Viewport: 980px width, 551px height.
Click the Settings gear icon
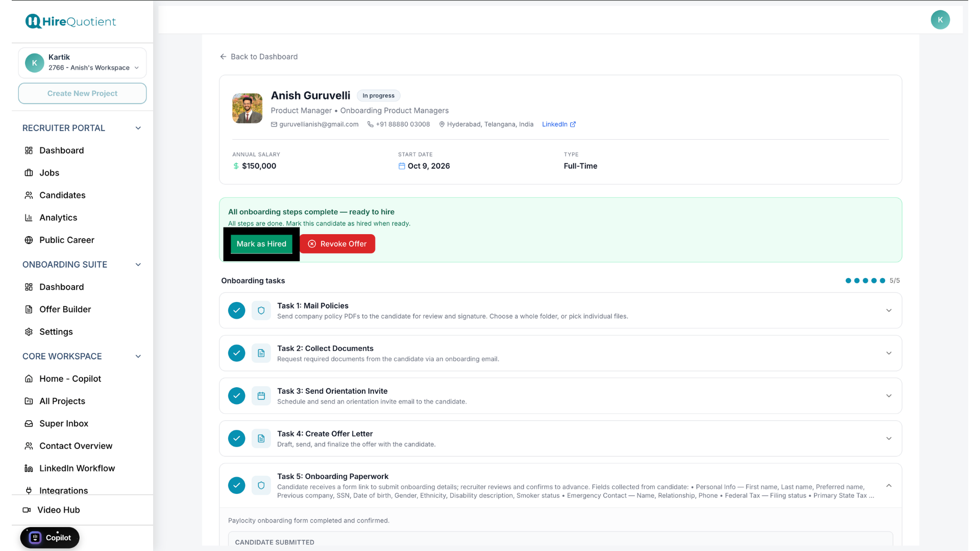(29, 332)
